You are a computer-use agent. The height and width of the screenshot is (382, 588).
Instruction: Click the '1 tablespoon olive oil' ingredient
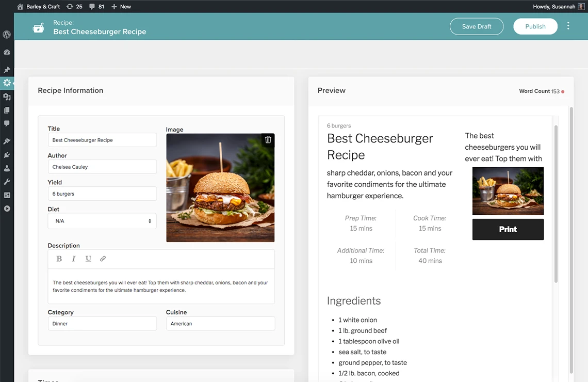point(369,341)
